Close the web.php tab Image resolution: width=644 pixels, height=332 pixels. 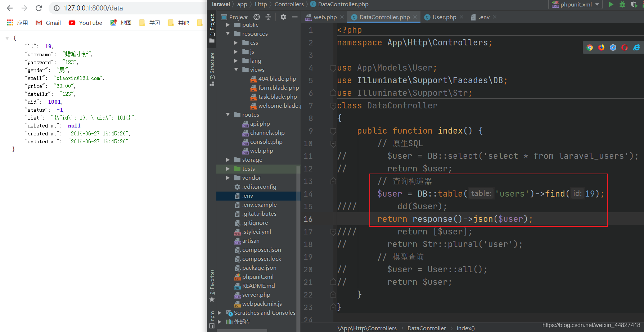tap(342, 17)
